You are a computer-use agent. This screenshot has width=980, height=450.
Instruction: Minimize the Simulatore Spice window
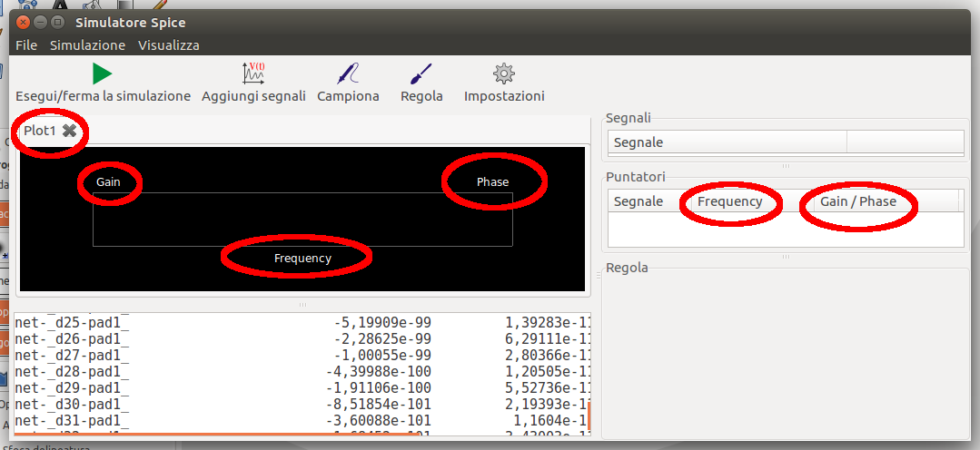point(41,22)
